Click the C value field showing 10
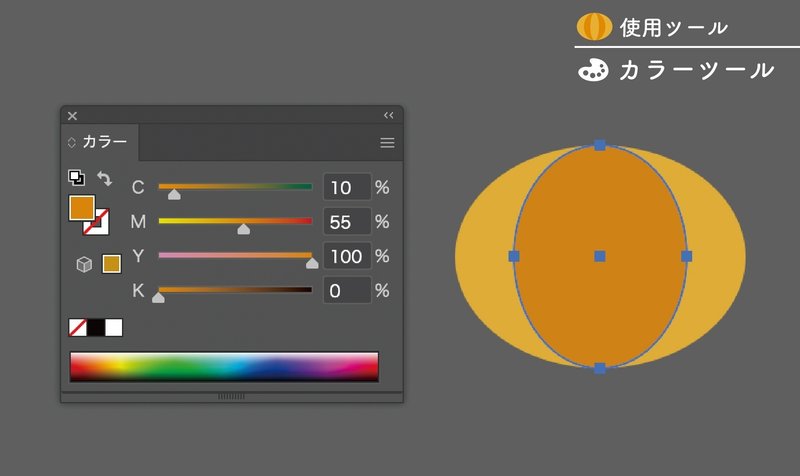800x476 pixels. pyautogui.click(x=347, y=187)
